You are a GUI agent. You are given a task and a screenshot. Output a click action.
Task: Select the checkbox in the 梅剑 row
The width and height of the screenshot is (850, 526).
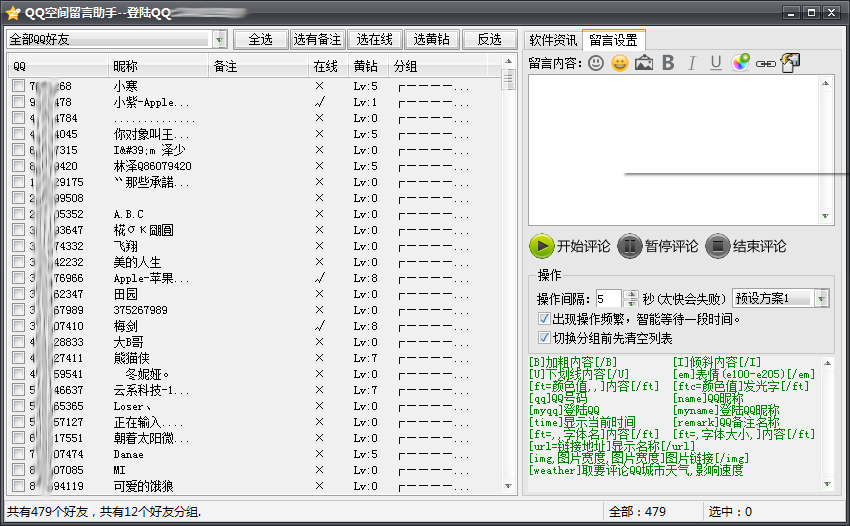point(18,326)
